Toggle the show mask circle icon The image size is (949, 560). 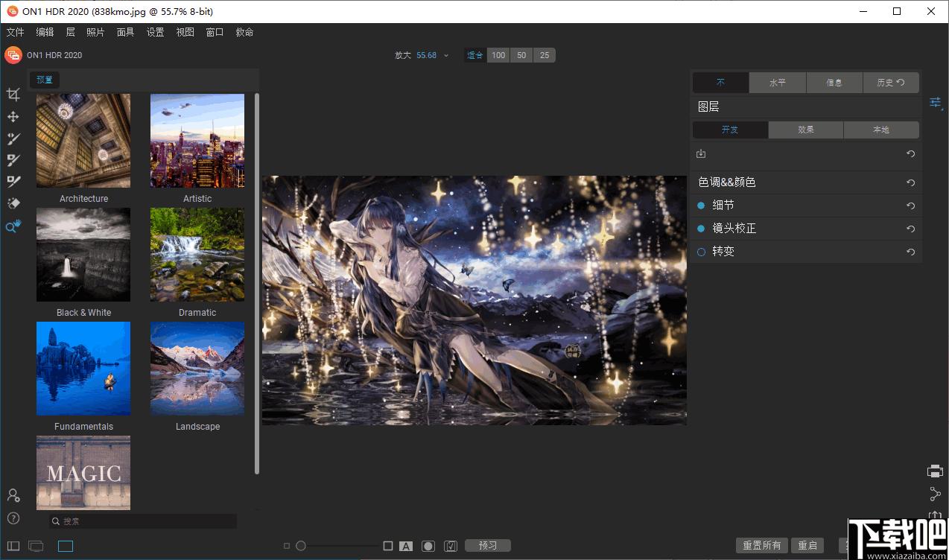pos(428,546)
